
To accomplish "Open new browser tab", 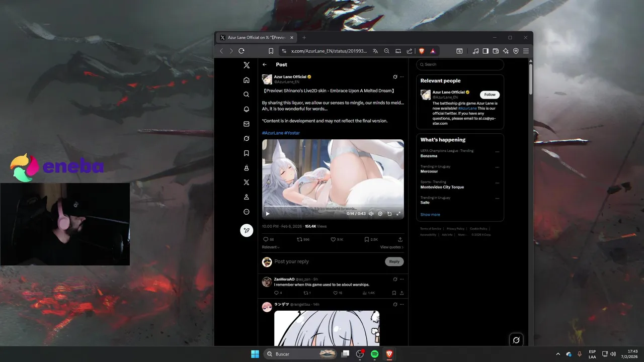I will click(304, 38).
